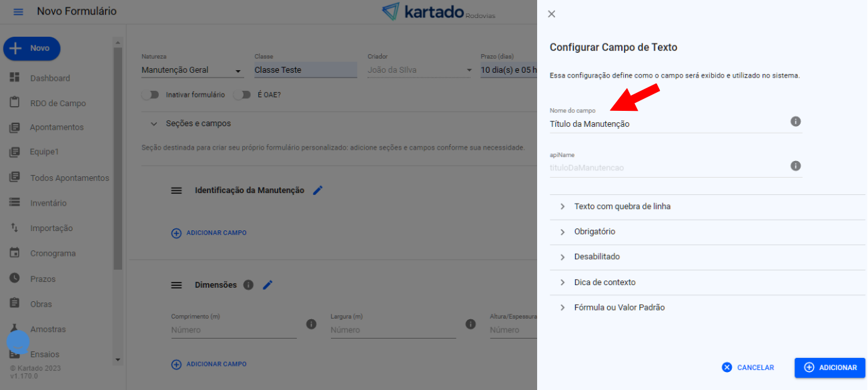Toggle the É OAE? switch
Screen dimensions: 868x390
(242, 95)
